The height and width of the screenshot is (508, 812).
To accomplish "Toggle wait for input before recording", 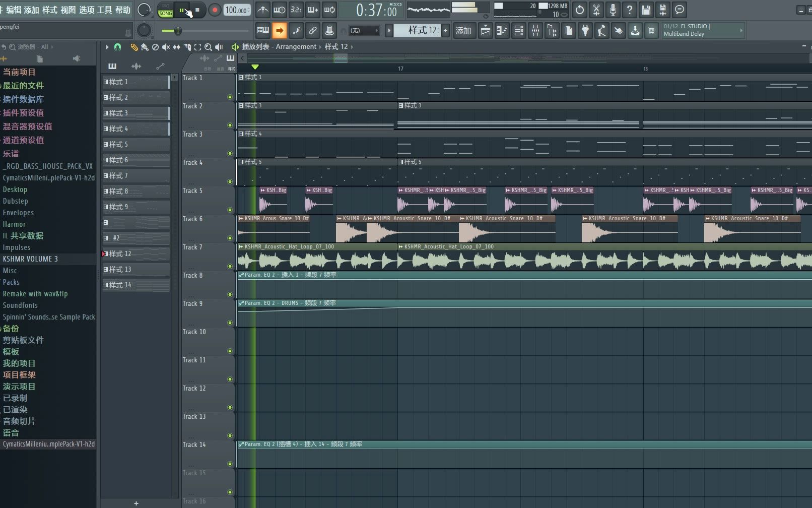I will [x=280, y=10].
